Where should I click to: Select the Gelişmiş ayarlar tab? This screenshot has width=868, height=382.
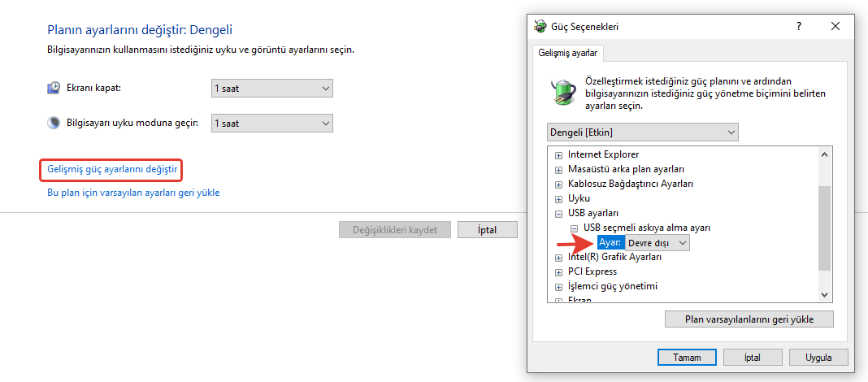pyautogui.click(x=567, y=53)
